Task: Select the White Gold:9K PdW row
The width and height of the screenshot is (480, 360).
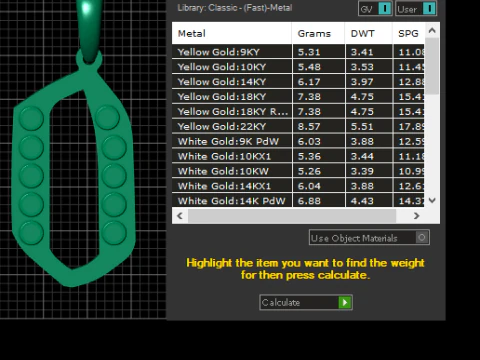Action: tap(298, 141)
